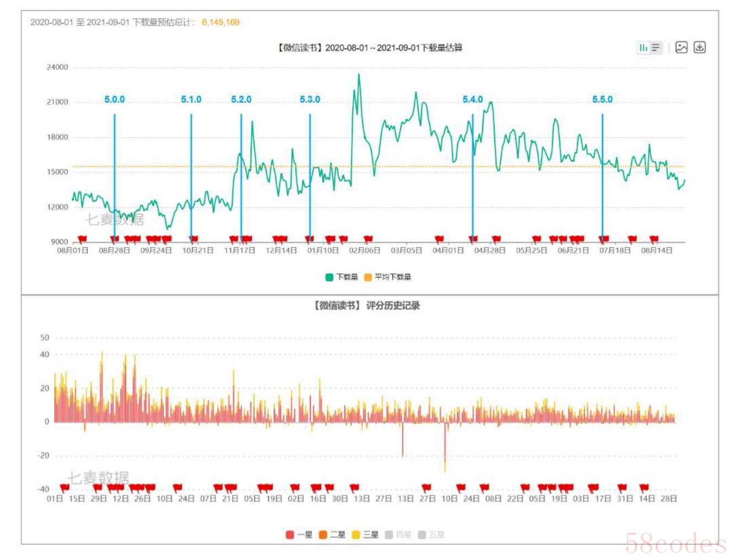
Task: Click the 5.4.0 version marker label
Action: (472, 100)
